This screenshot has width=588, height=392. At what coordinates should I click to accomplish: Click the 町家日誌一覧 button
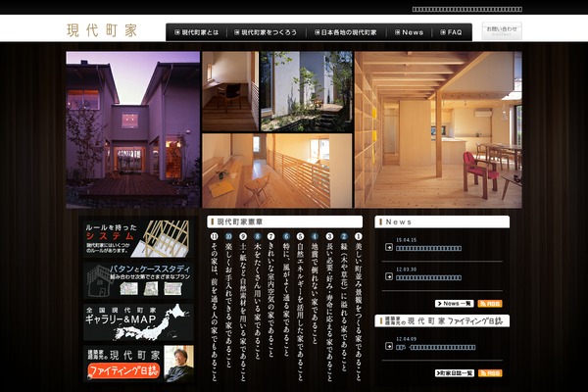coord(455,373)
